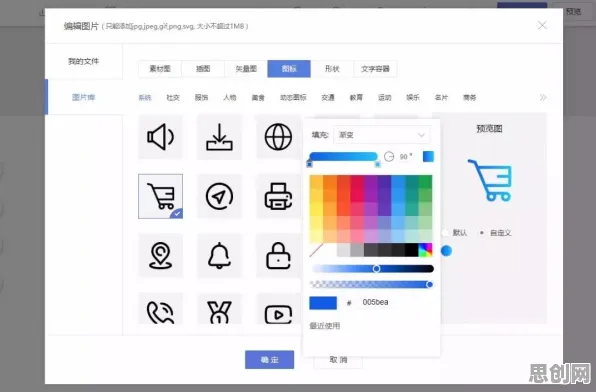Screen dimensions: 596x392
Task: Filter icons by 娱乐 category
Action: [413, 98]
